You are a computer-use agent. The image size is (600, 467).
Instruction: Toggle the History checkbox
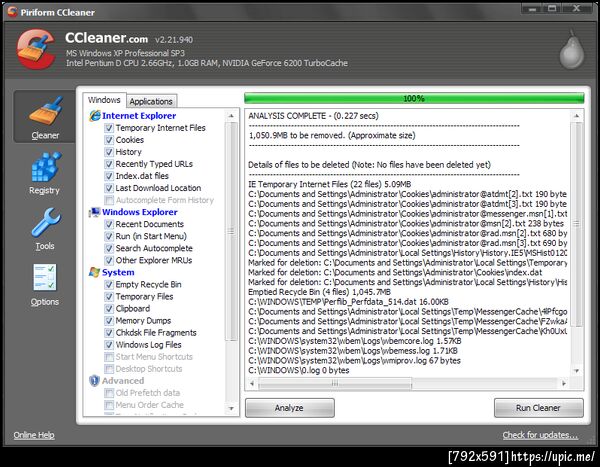coord(109,152)
